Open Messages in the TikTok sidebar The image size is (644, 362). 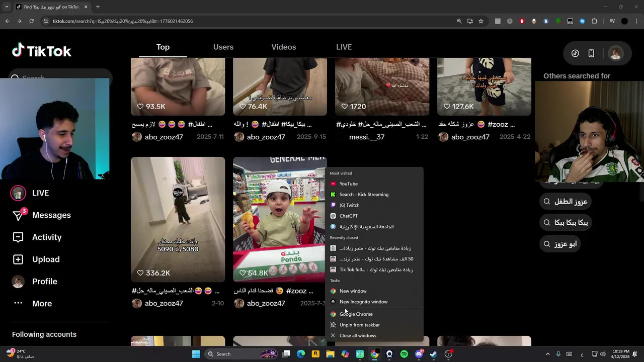click(x=41, y=215)
